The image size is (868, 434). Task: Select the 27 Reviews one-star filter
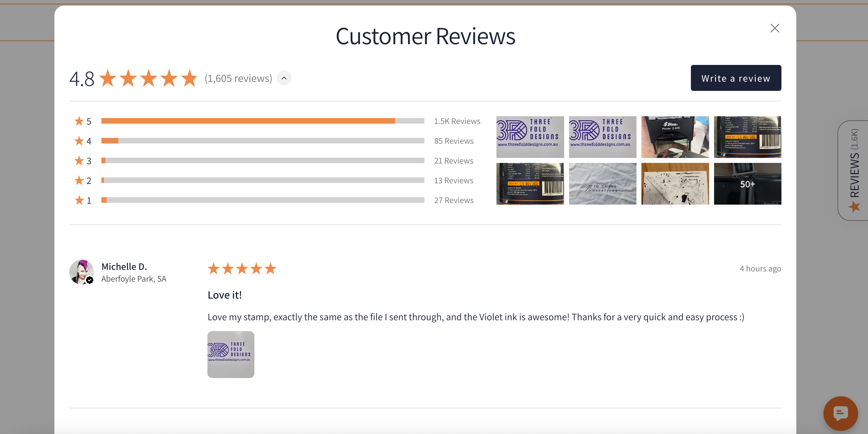(453, 201)
